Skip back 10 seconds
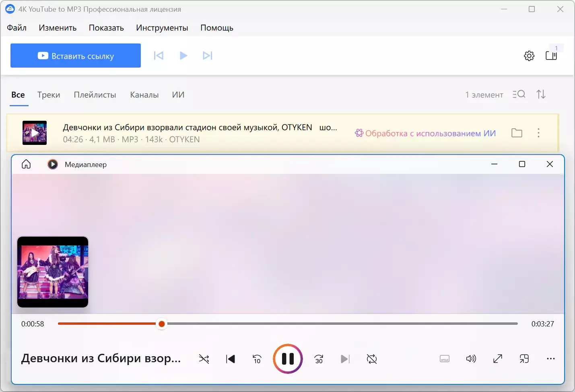 257,359
